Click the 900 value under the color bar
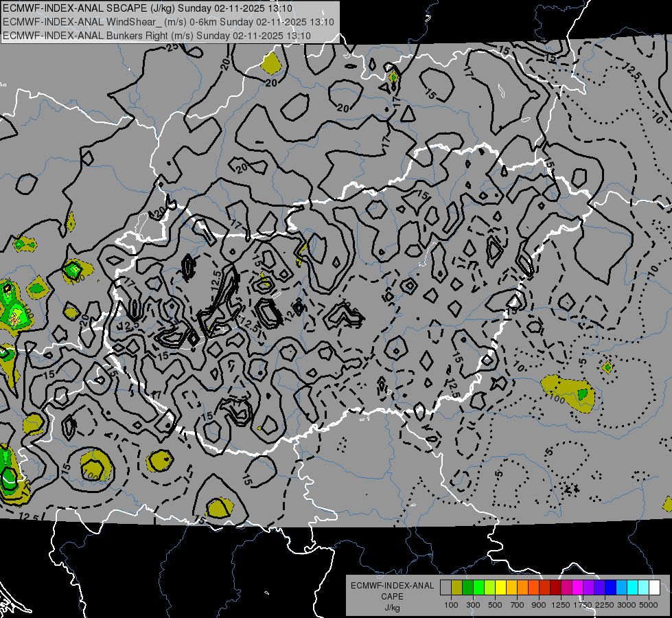The image size is (672, 618). pyautogui.click(x=539, y=605)
